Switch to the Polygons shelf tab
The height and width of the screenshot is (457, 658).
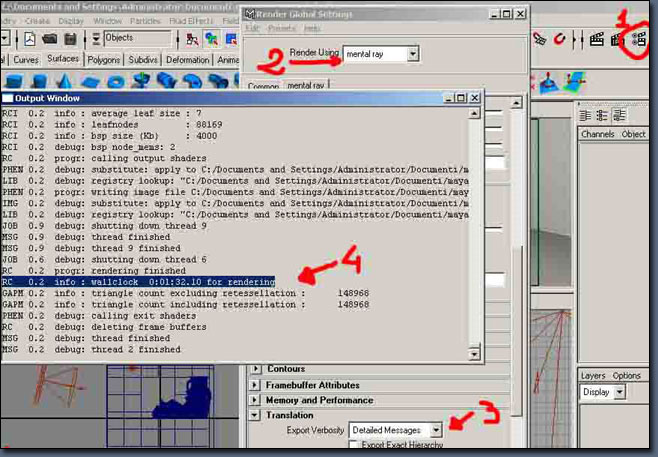tap(103, 60)
